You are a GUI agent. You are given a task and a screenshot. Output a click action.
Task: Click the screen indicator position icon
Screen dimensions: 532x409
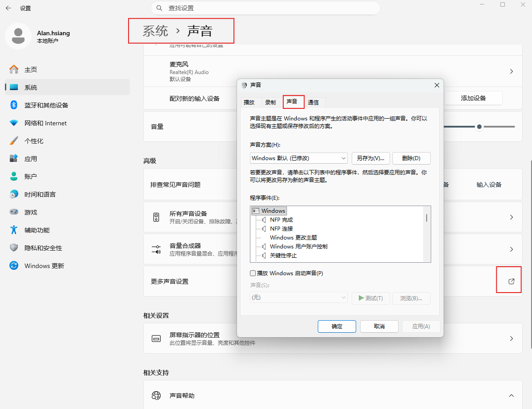coord(156,339)
